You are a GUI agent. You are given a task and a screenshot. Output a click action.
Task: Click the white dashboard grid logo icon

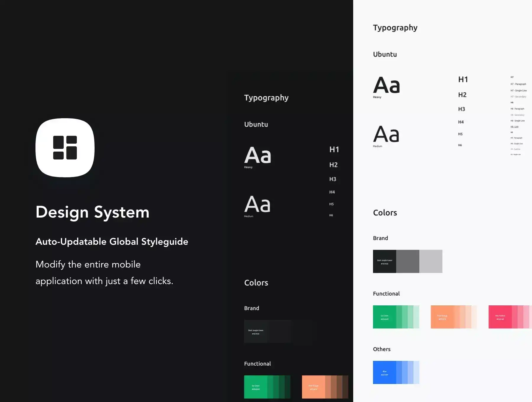click(65, 148)
